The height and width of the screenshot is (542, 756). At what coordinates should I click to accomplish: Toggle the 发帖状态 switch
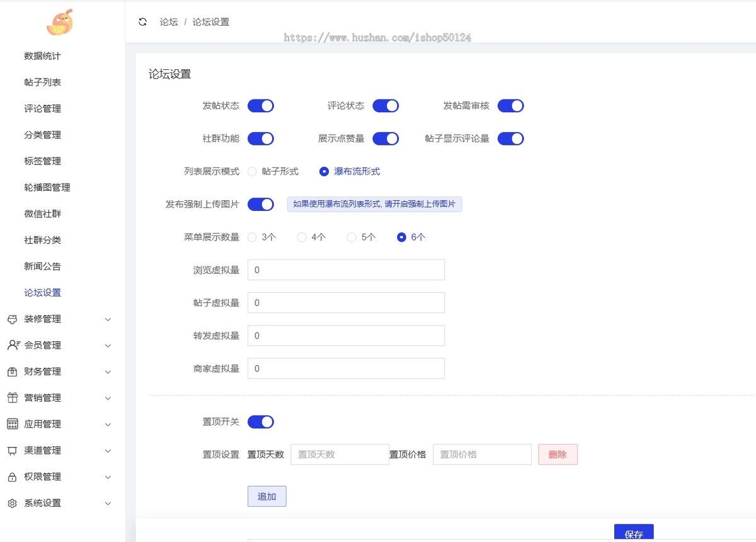point(261,106)
